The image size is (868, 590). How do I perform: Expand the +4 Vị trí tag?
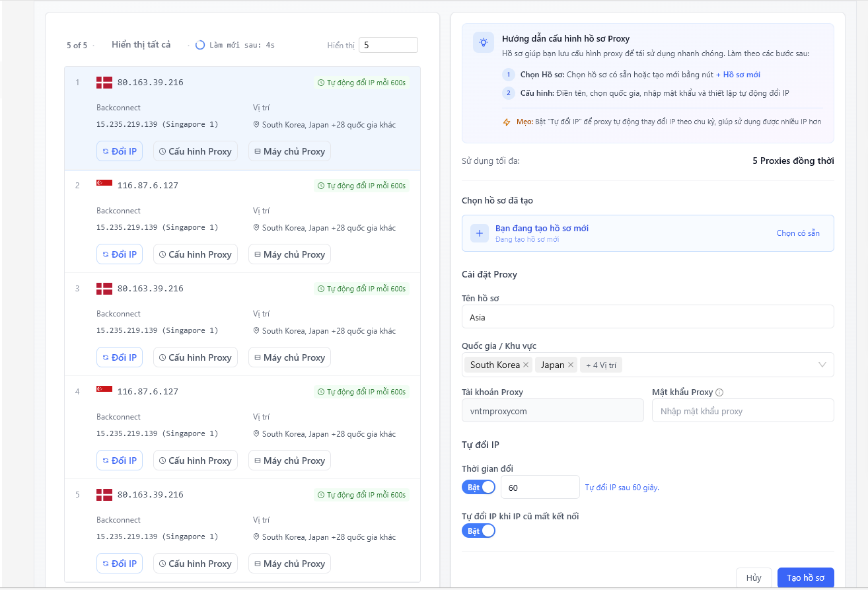[x=600, y=365]
